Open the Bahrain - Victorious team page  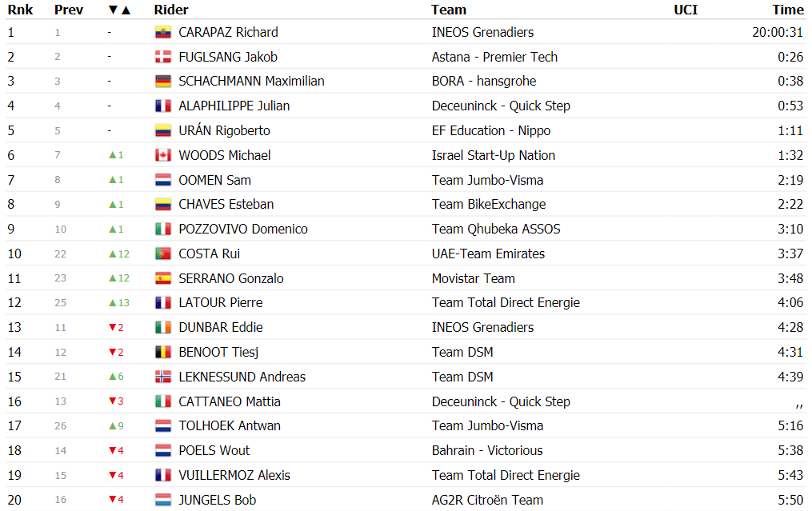[x=487, y=451]
